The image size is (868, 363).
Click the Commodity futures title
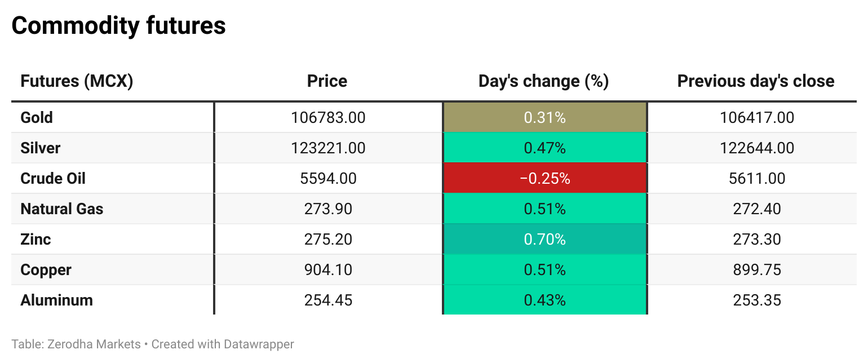point(118,25)
